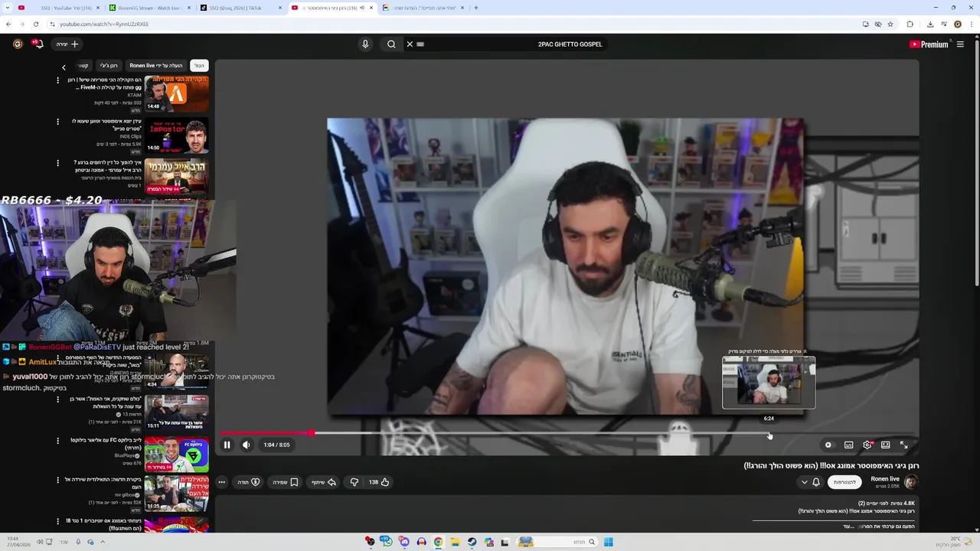Like the video showing 138 likes
The height and width of the screenshot is (551, 980).
(380, 482)
